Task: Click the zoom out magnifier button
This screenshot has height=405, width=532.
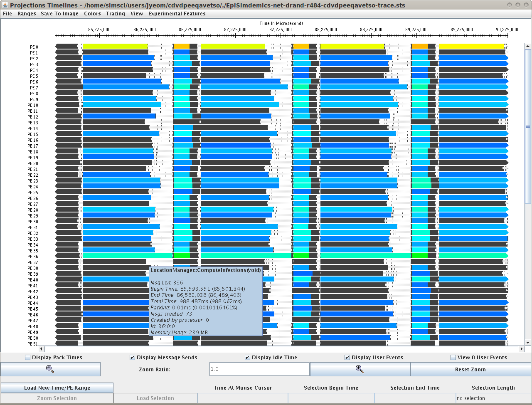Action: 50,369
